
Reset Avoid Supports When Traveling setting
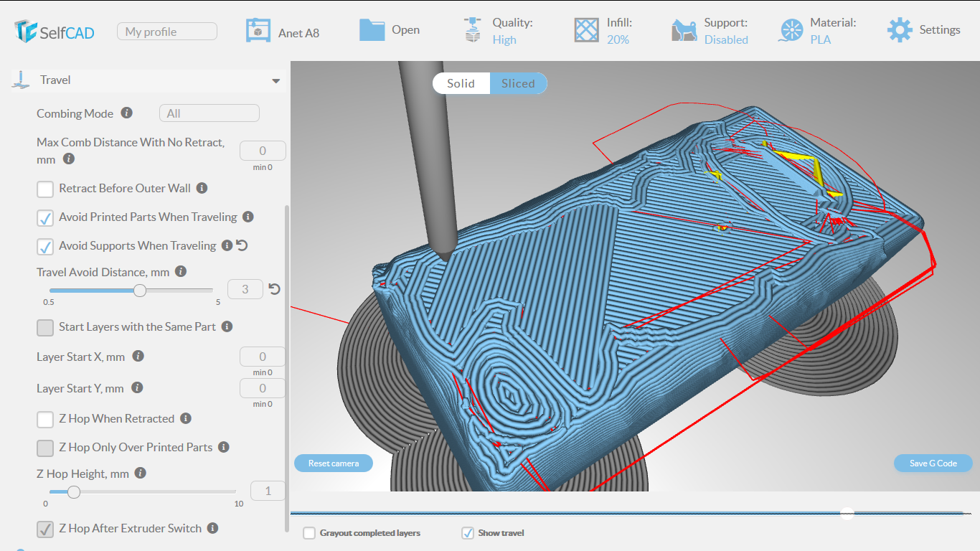(242, 245)
